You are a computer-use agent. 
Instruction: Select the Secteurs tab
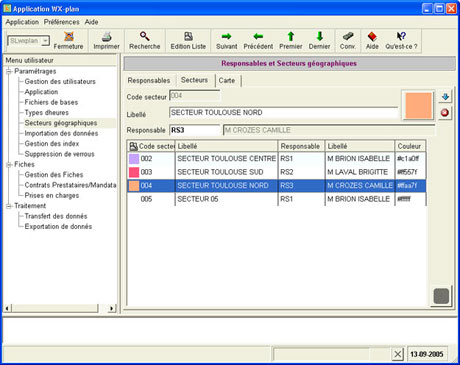(x=195, y=80)
